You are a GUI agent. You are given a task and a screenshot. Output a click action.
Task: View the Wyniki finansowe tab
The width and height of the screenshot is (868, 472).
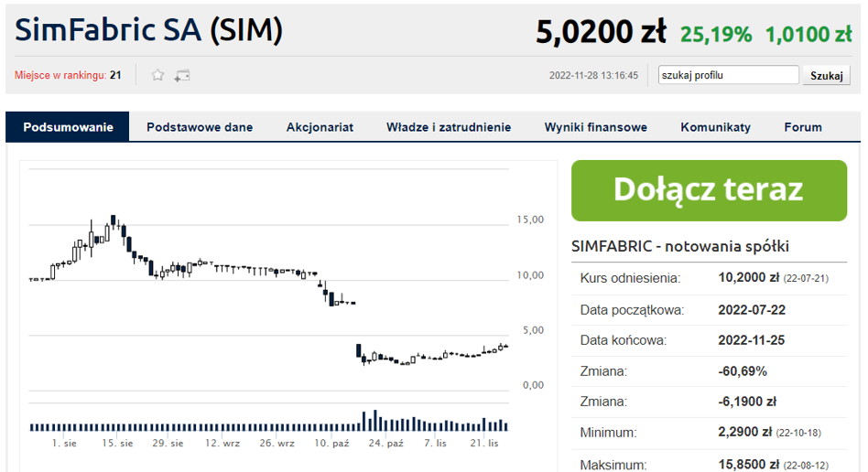[596, 127]
